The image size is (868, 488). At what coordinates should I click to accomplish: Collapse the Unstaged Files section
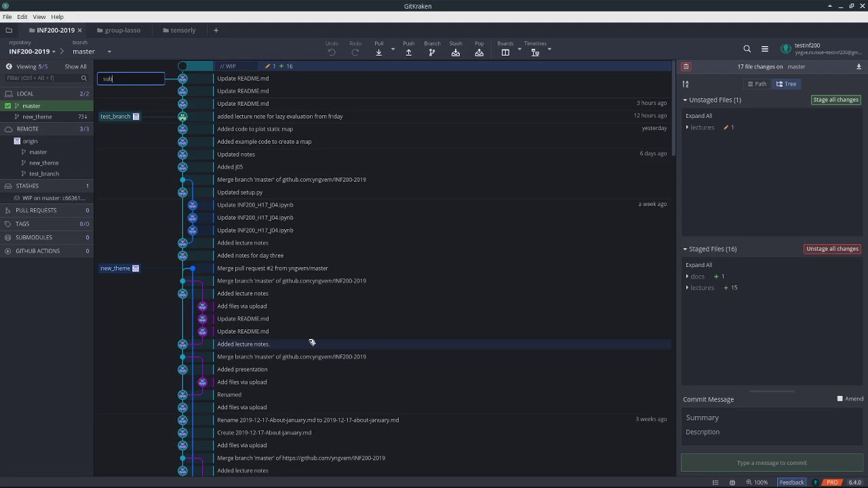(x=685, y=100)
